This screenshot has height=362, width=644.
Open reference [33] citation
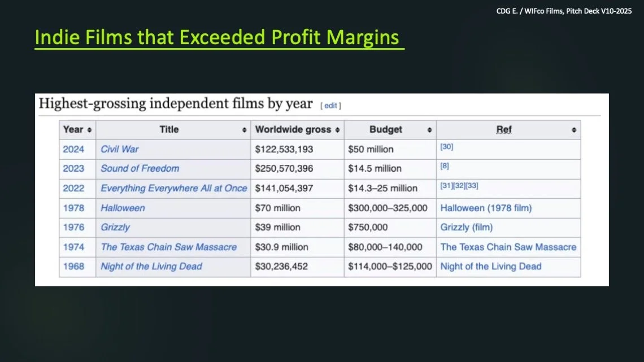pyautogui.click(x=472, y=185)
